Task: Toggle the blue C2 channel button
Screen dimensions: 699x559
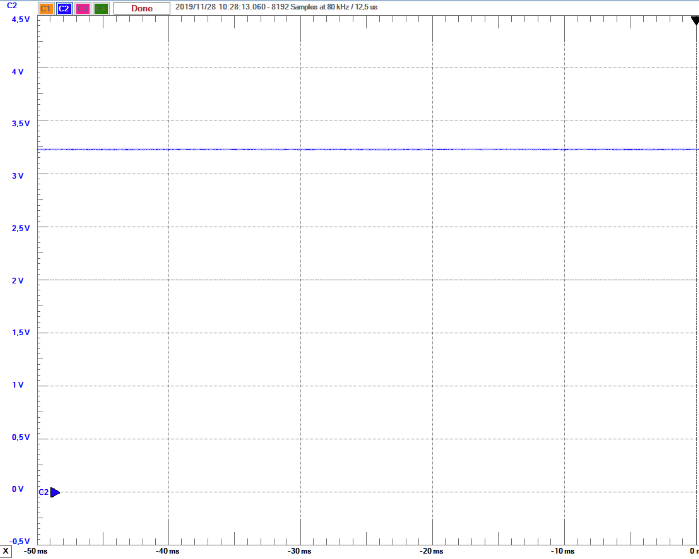Action: click(64, 8)
